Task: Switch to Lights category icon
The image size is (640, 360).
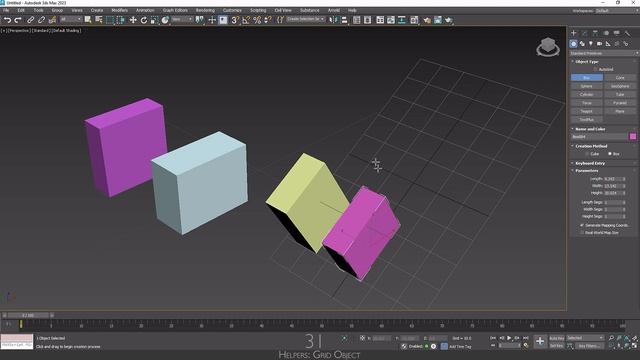Action: (x=591, y=44)
